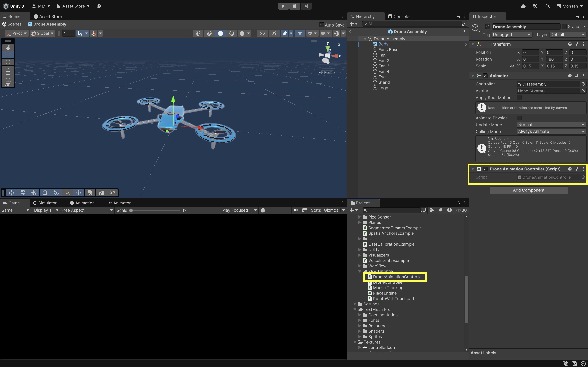Collapse the TextMesh Pro folder

click(x=355, y=309)
